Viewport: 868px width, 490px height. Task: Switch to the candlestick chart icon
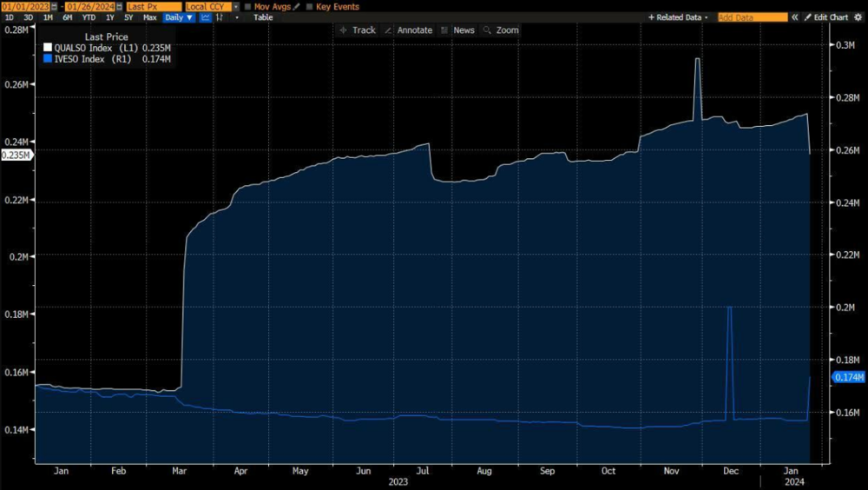click(x=220, y=17)
